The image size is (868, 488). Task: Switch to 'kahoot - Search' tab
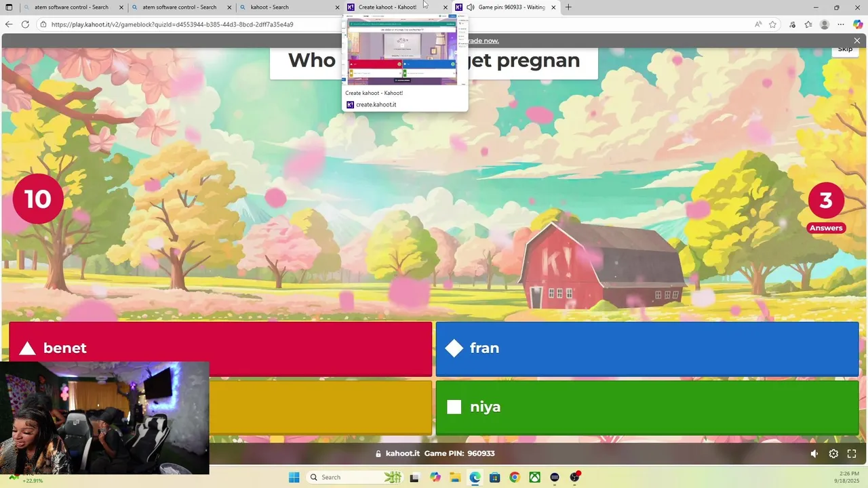pos(288,7)
